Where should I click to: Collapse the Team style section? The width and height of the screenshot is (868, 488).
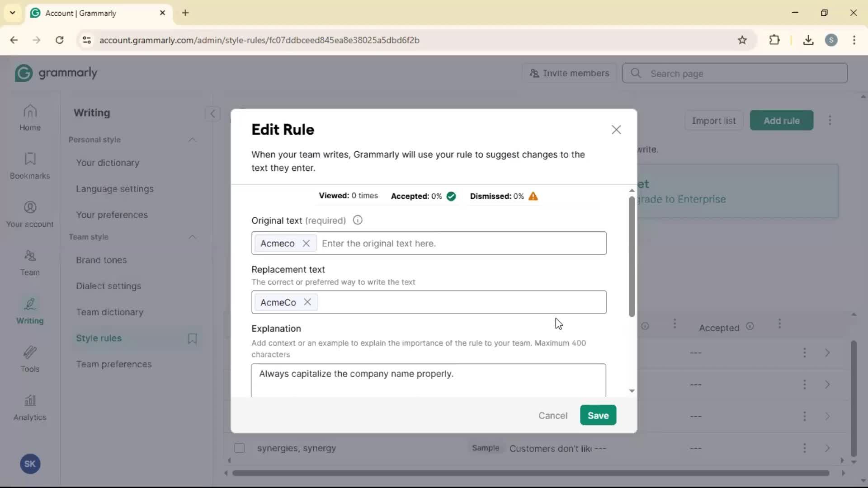pyautogui.click(x=192, y=237)
